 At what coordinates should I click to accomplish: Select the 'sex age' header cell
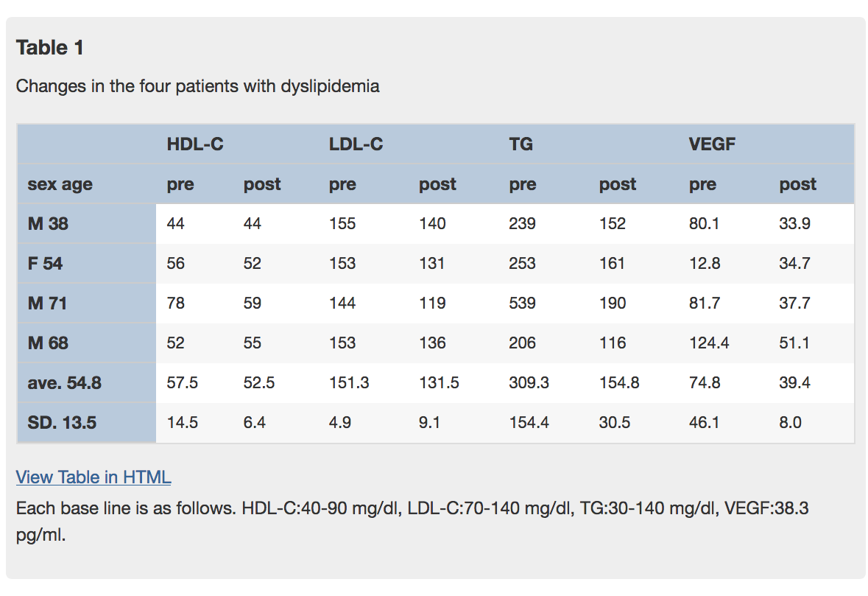(x=60, y=184)
